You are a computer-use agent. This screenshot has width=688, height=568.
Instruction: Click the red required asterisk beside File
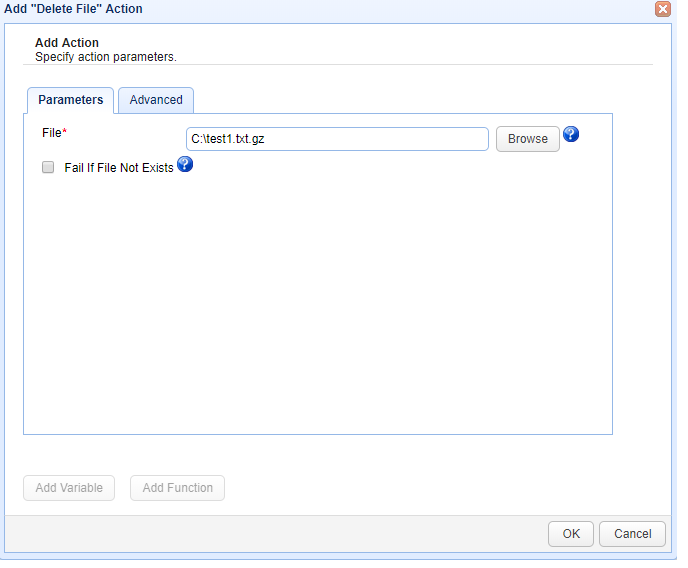[x=65, y=132]
